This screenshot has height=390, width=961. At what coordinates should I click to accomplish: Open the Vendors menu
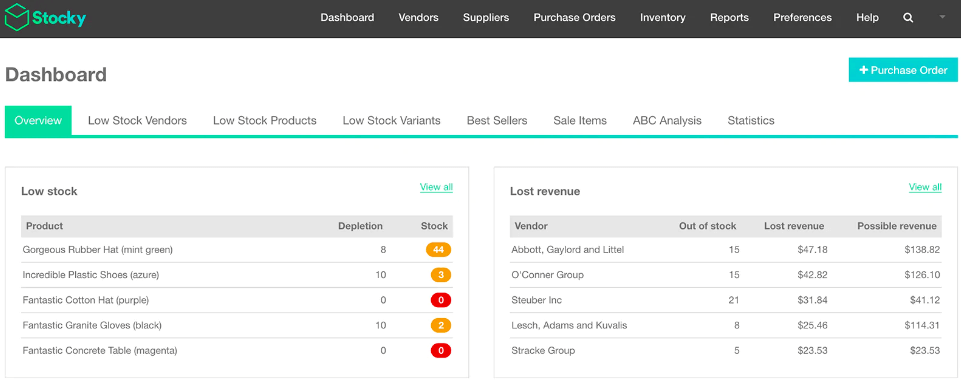[x=419, y=18]
